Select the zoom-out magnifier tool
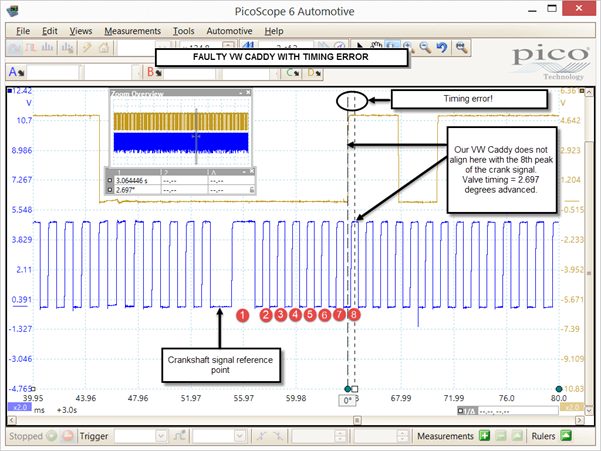 coord(425,48)
